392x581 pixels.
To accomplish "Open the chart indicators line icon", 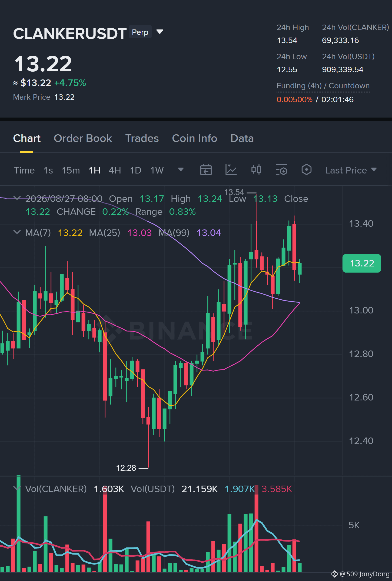I will (231, 170).
